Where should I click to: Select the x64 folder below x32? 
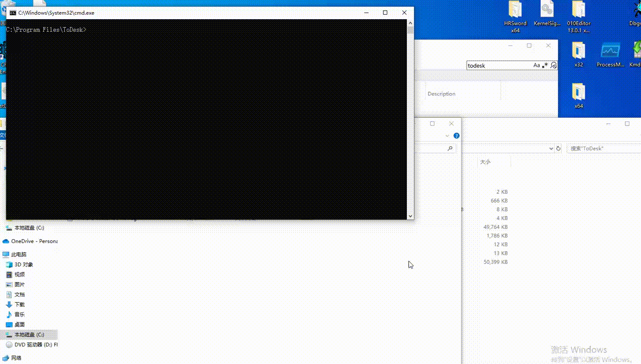579,96
